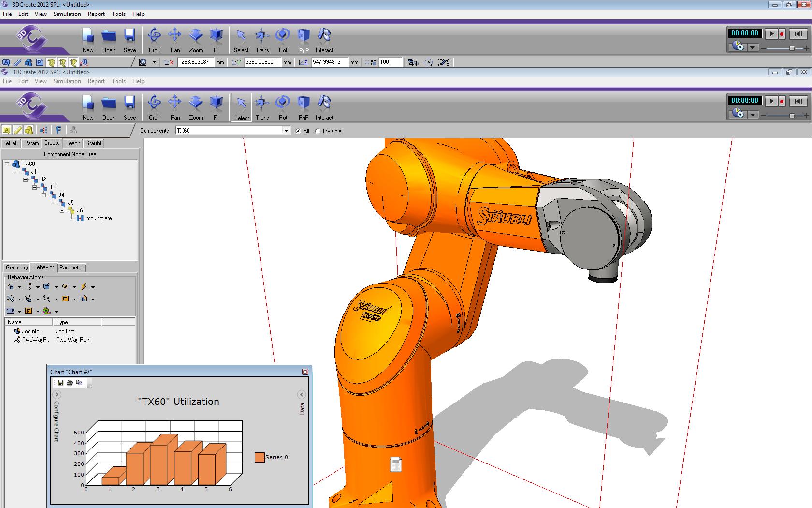Switch to the eCat tab

[11, 143]
